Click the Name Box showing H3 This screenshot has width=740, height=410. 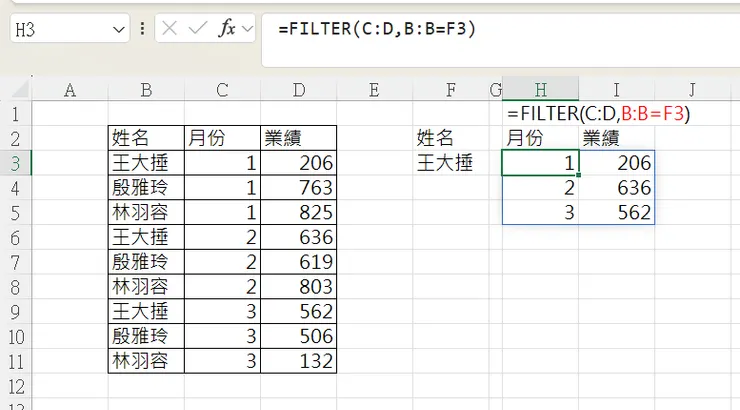60,28
